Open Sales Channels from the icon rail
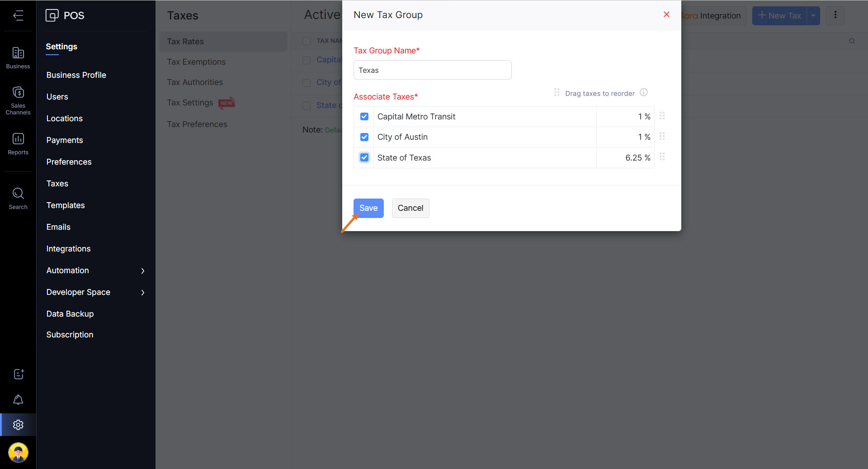The width and height of the screenshot is (868, 469). coord(18,100)
